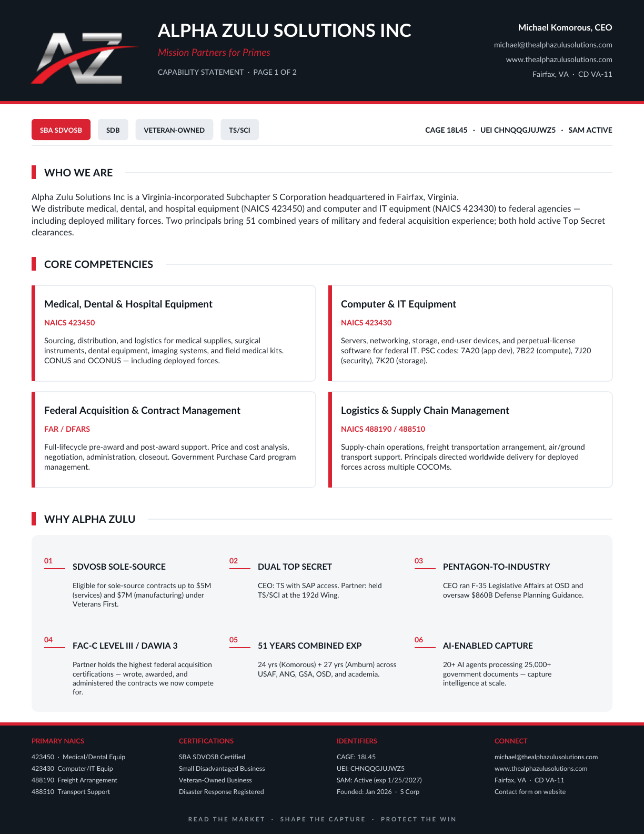This screenshot has width=644, height=834.
Task: Select Medical, Dental & Hospital Equipment card title
Action: click(x=128, y=304)
